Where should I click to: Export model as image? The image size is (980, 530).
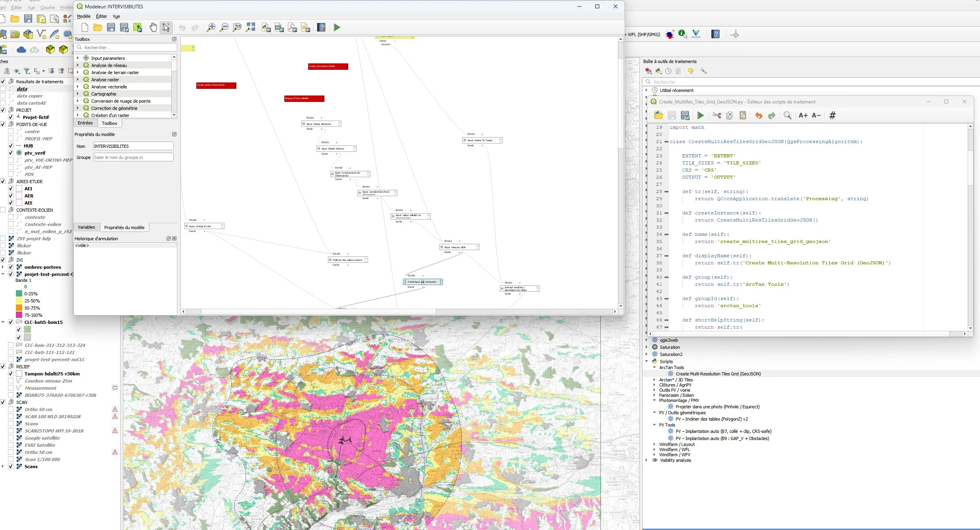click(x=279, y=27)
